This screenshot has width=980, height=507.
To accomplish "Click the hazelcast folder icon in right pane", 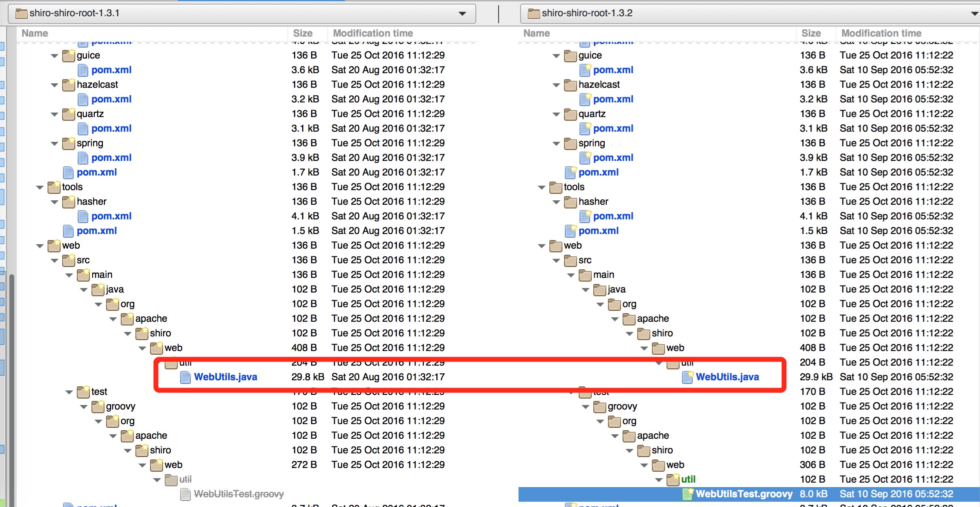I will 570,85.
